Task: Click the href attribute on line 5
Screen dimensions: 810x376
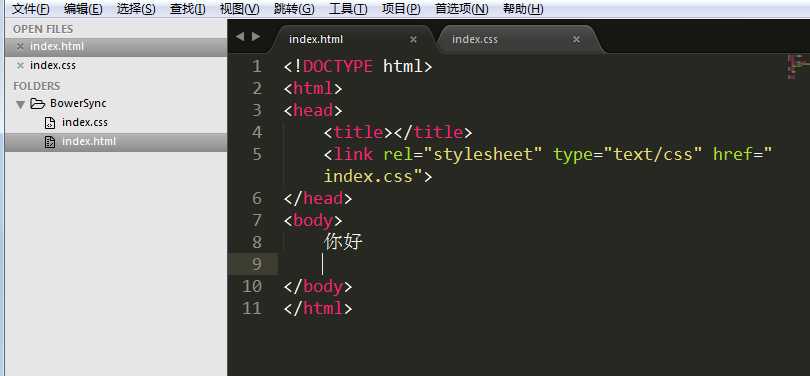Action: point(742,154)
